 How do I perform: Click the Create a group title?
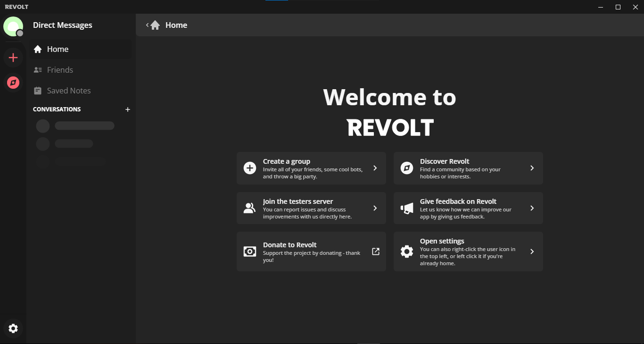[x=287, y=161]
